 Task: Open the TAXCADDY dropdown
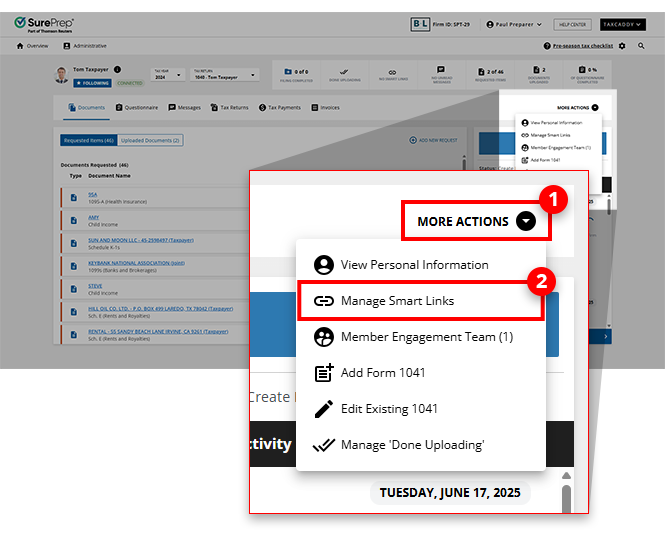click(x=622, y=25)
